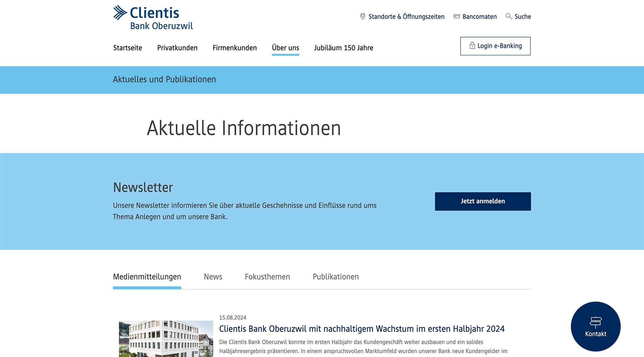644x357 pixels.
Task: Select the Medienmitteilungen tab
Action: [147, 277]
